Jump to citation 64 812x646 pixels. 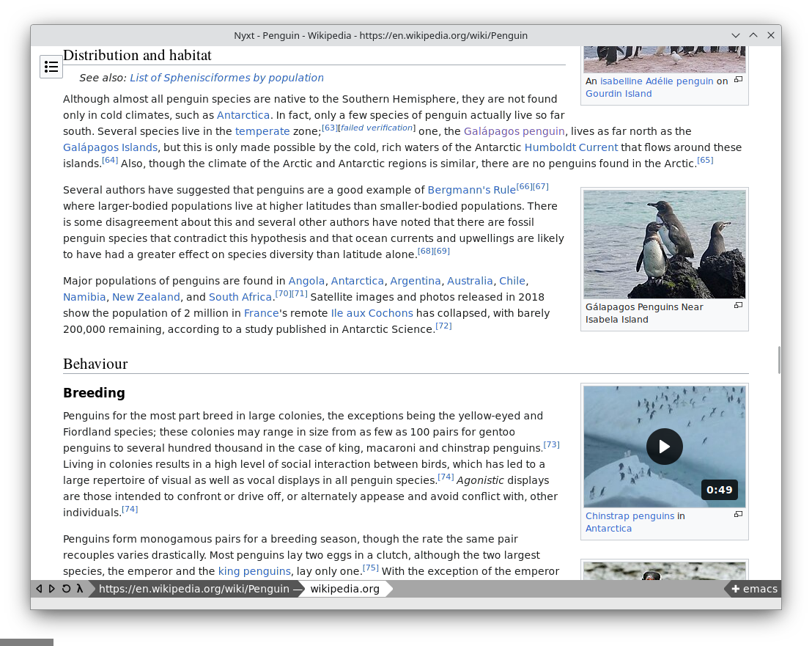coord(111,160)
